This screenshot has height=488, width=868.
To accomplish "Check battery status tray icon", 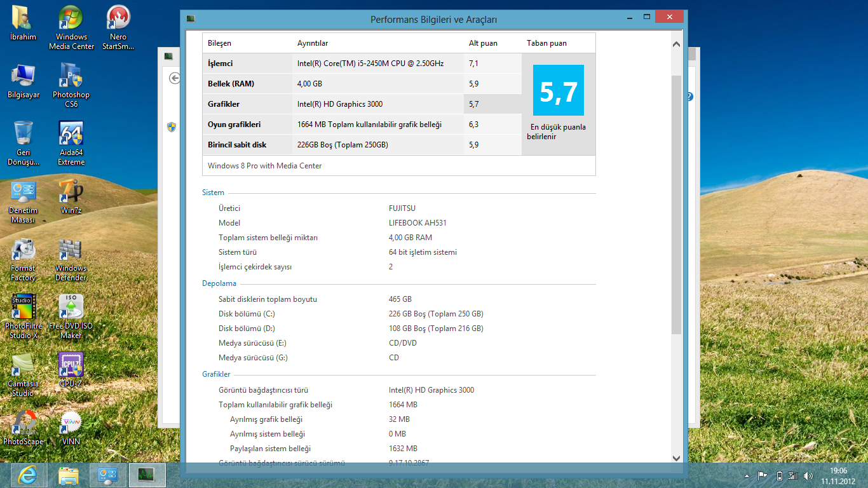I will pyautogui.click(x=780, y=475).
